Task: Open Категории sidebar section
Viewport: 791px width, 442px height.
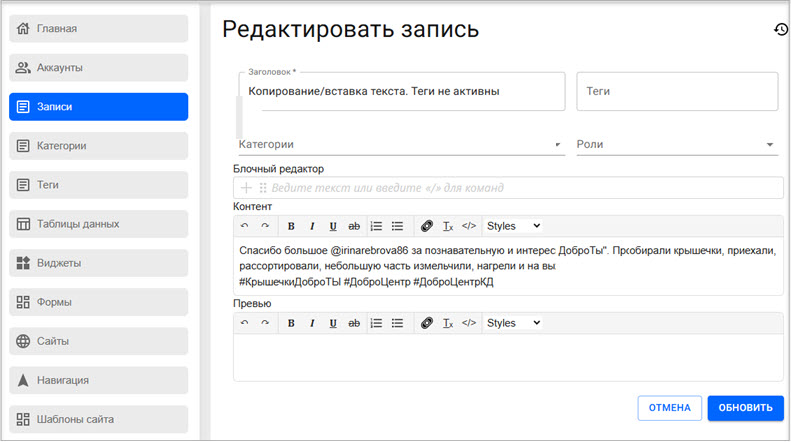Action: tap(98, 146)
